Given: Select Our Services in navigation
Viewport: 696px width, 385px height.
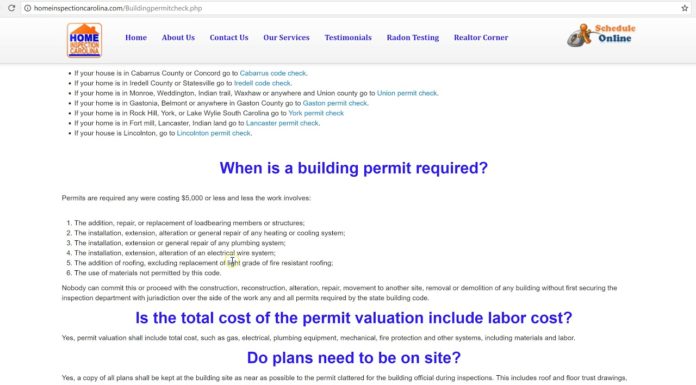Looking at the screenshot, I should [286, 38].
